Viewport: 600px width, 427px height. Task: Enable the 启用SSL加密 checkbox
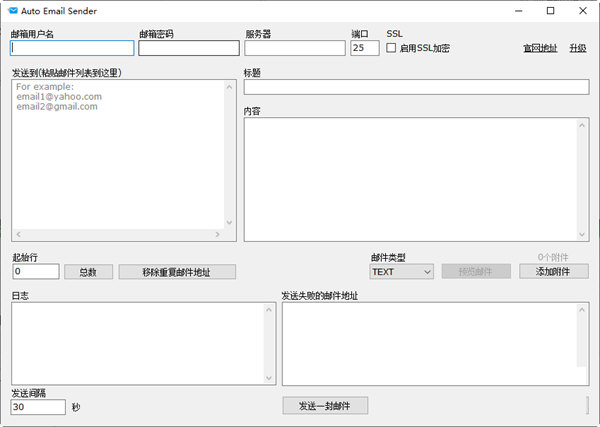(391, 48)
